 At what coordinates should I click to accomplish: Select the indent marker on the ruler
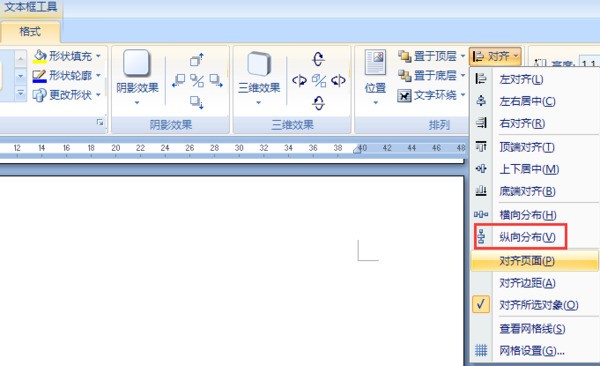357,149
